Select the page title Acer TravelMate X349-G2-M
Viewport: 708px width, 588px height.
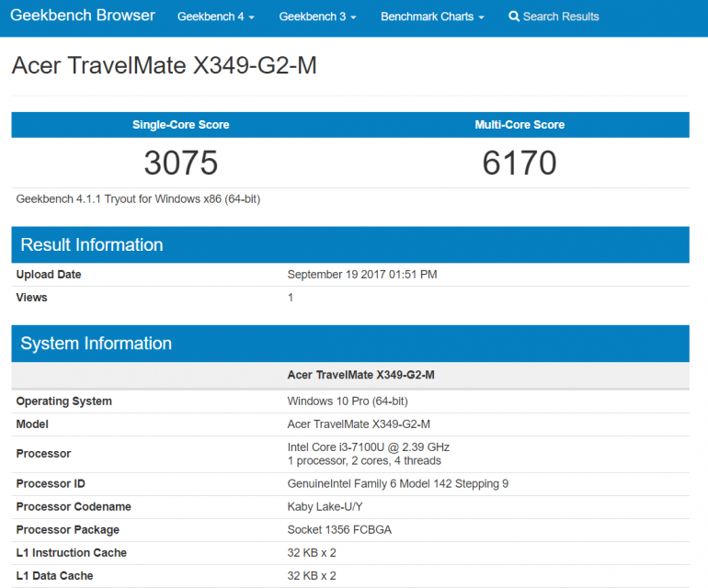point(165,65)
